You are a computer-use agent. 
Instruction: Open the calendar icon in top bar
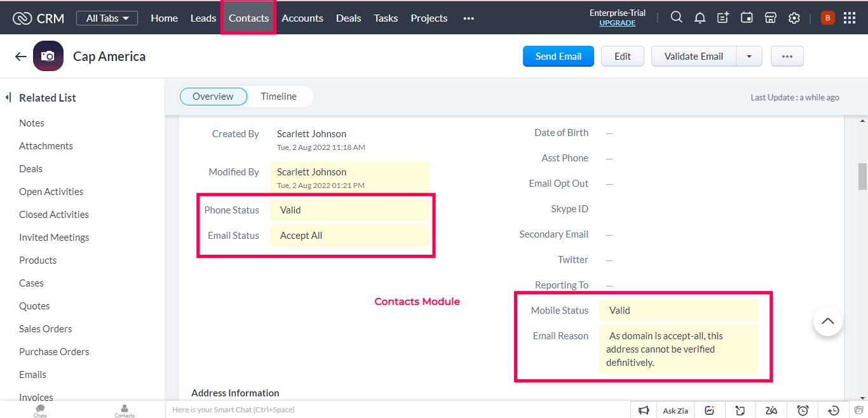[747, 18]
